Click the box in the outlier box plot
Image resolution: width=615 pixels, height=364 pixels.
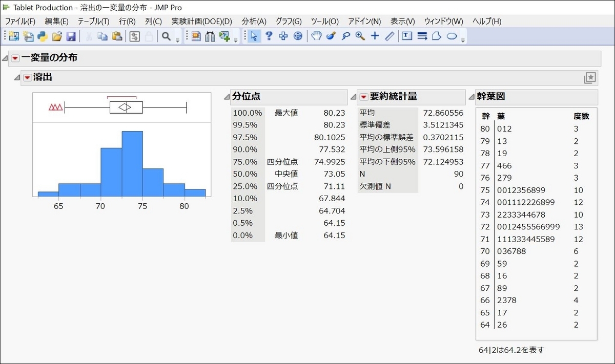(126, 108)
